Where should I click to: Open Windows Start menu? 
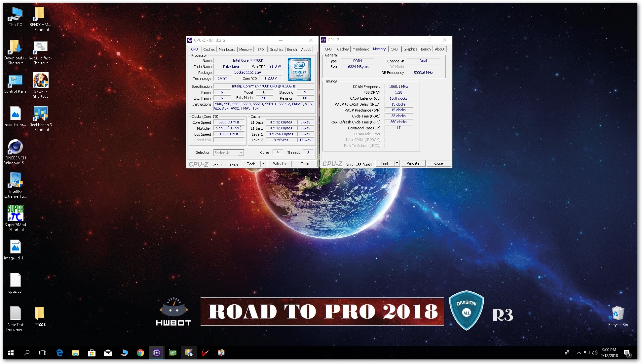[11, 353]
